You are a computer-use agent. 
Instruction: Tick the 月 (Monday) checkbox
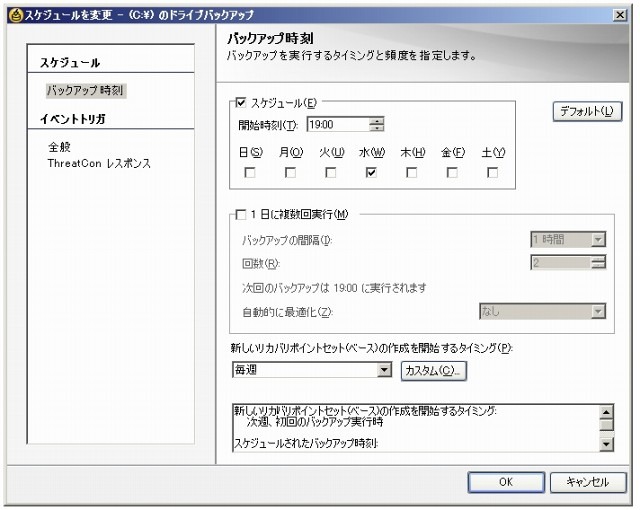[x=290, y=172]
